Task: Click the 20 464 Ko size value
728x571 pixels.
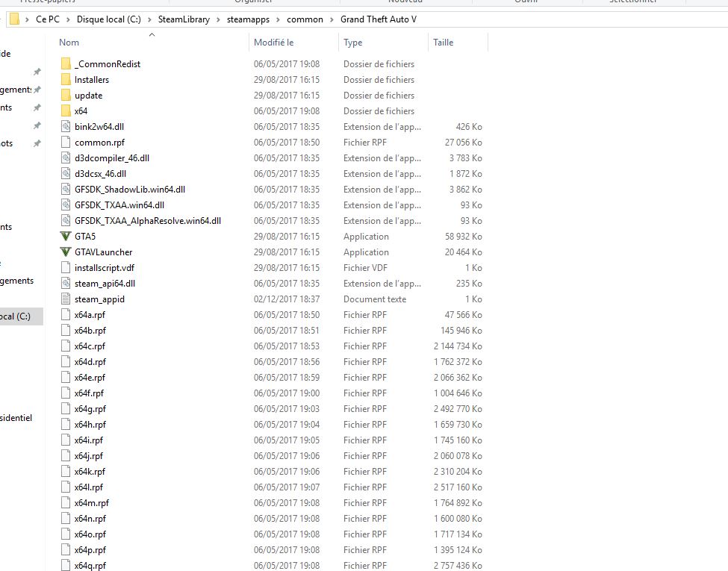Action: click(464, 252)
